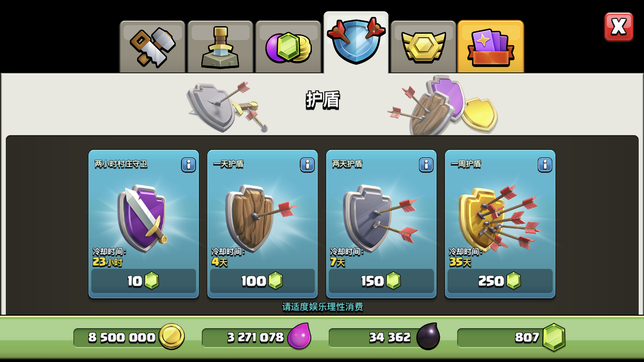The height and width of the screenshot is (362, 644).
Task: Buy village guard for 10 gems
Action: [x=143, y=281]
